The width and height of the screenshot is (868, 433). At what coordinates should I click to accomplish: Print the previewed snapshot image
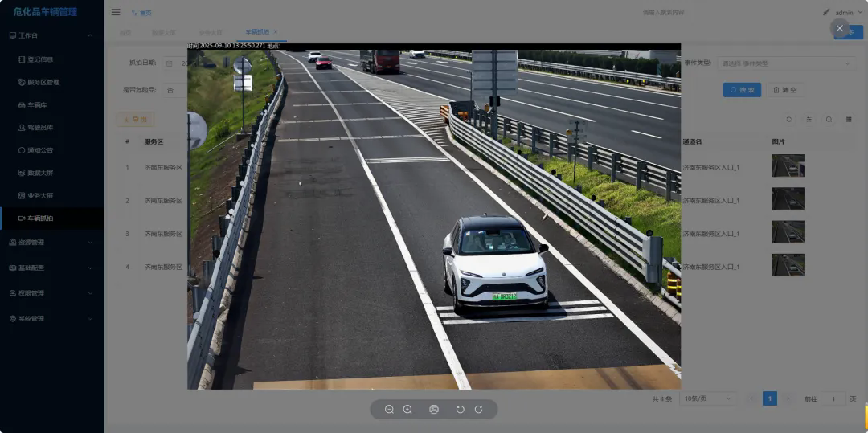pos(434,410)
